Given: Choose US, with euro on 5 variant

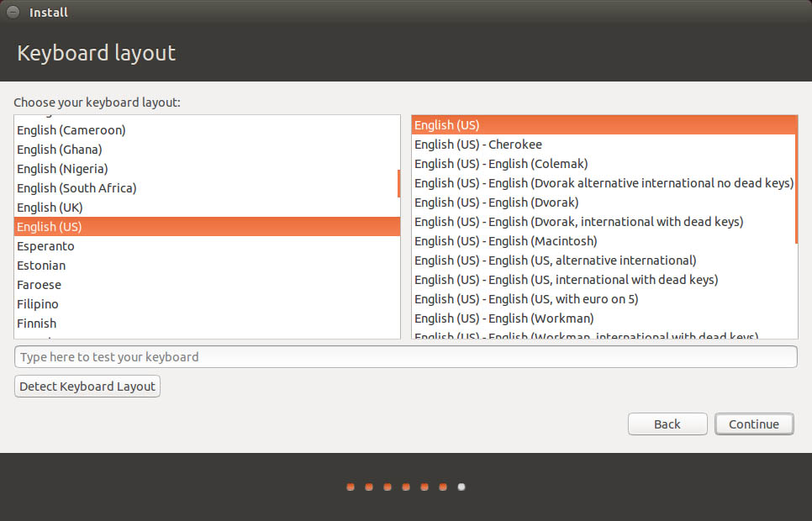Looking at the screenshot, I should (x=604, y=299).
